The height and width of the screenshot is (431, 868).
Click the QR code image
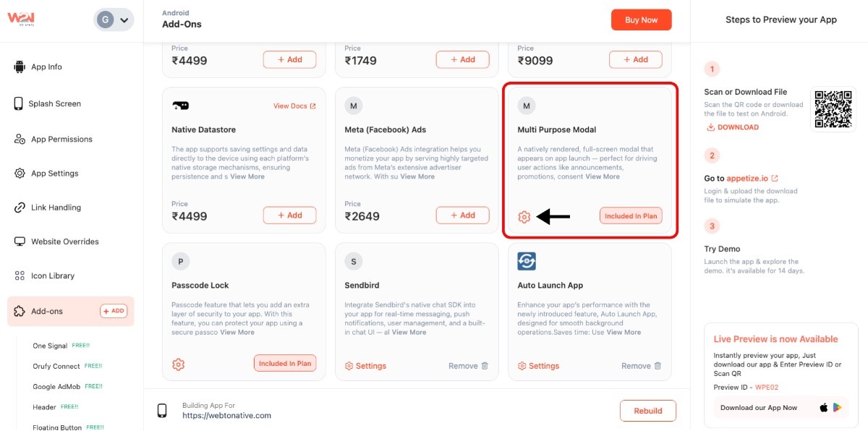tap(833, 110)
